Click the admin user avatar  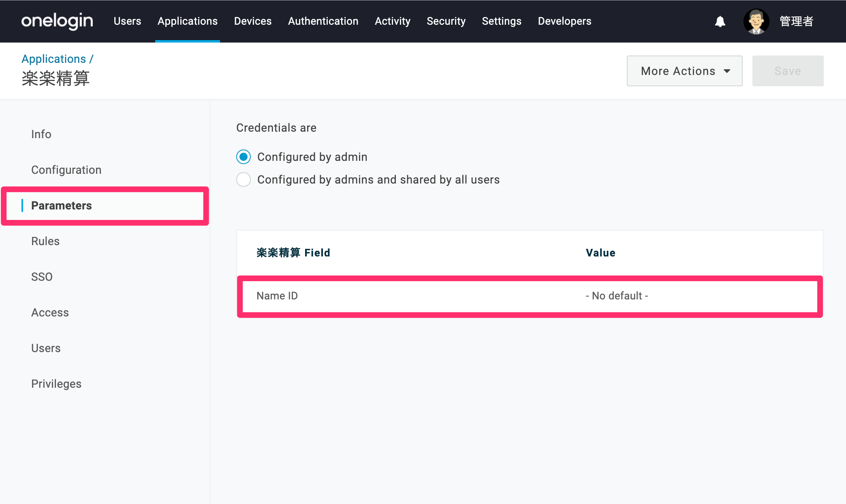pyautogui.click(x=756, y=21)
